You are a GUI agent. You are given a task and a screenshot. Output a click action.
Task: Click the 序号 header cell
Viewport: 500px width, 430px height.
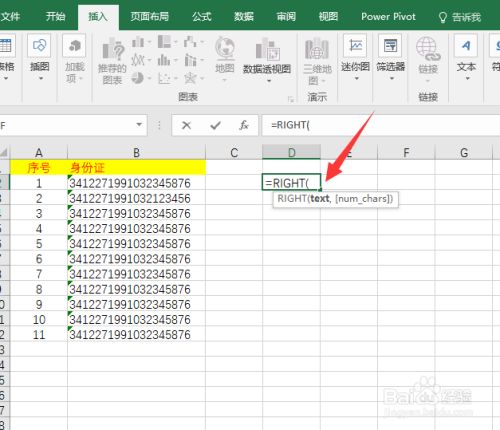(x=39, y=167)
